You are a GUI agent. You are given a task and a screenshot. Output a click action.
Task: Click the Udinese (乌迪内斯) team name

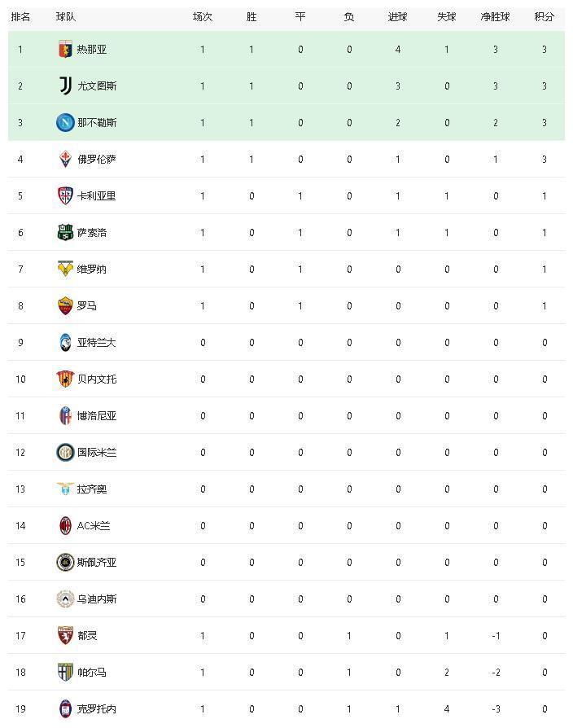tap(97, 599)
